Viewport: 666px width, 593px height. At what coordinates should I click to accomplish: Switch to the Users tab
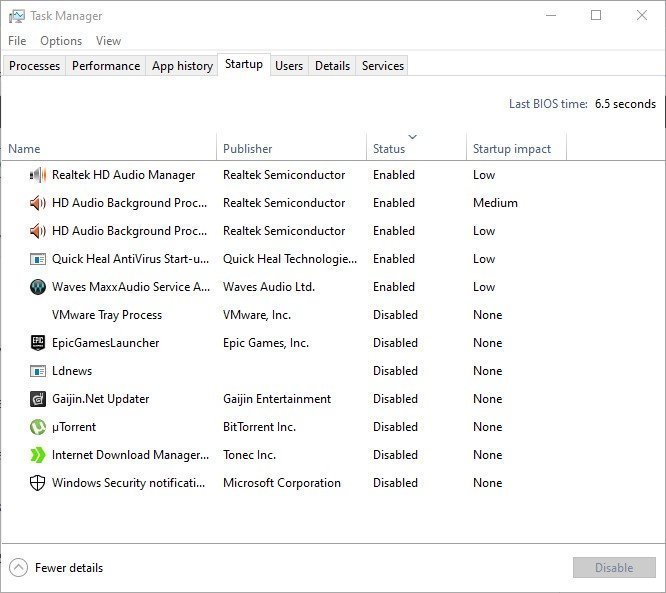(x=289, y=66)
